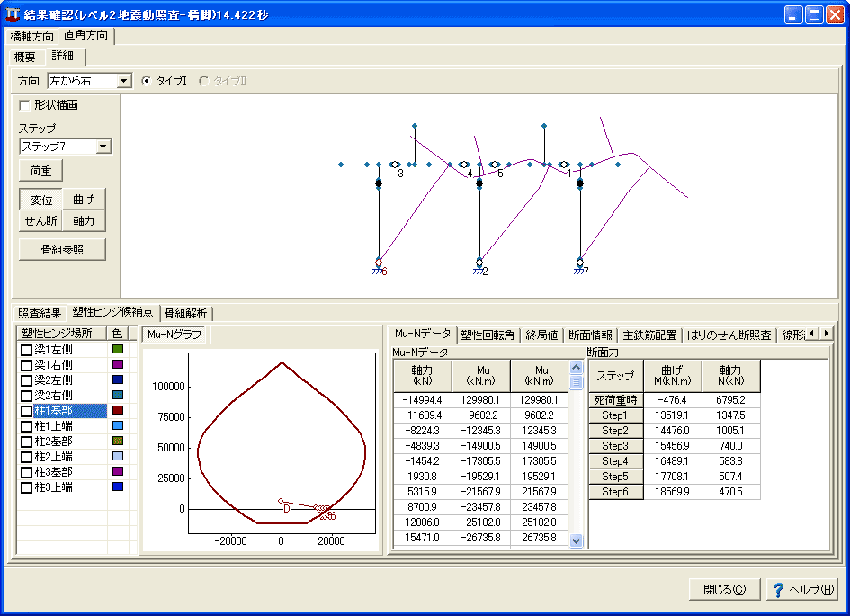Select the red support node 6 in diagram
850x616 pixels.
tap(379, 263)
